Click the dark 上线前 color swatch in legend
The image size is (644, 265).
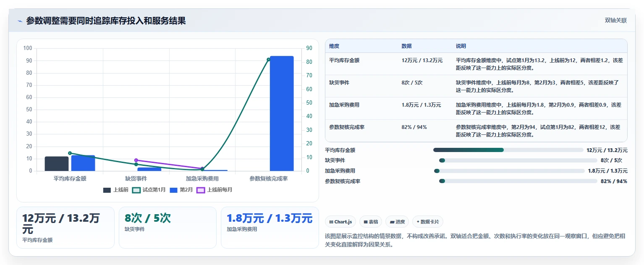(107, 190)
